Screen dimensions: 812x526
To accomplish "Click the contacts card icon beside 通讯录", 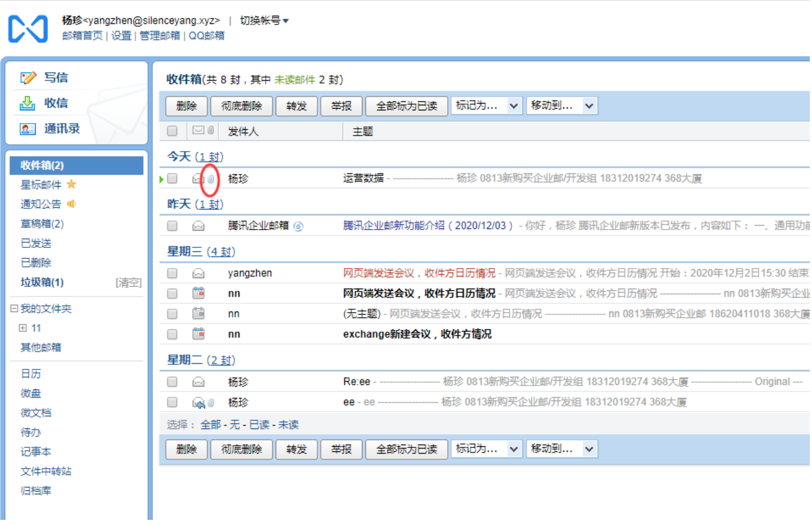I will [28, 129].
